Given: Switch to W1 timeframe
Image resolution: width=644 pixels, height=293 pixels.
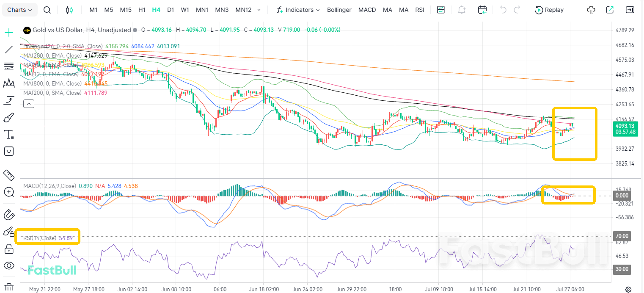Looking at the screenshot, I should tap(185, 10).
